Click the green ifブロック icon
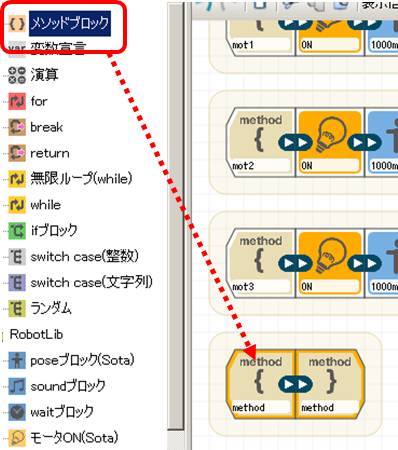The image size is (398, 450). [17, 231]
